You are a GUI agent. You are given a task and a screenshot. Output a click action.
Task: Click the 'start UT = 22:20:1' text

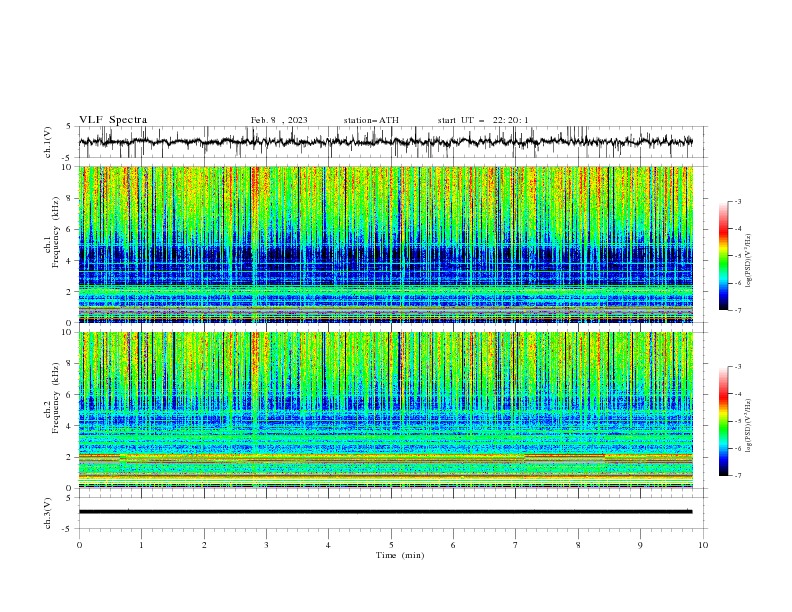pos(483,120)
